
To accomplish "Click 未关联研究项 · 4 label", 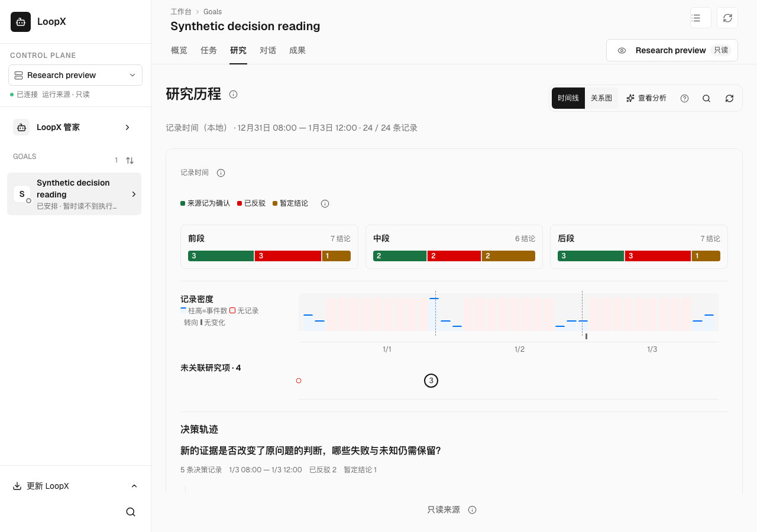I will point(211,368).
